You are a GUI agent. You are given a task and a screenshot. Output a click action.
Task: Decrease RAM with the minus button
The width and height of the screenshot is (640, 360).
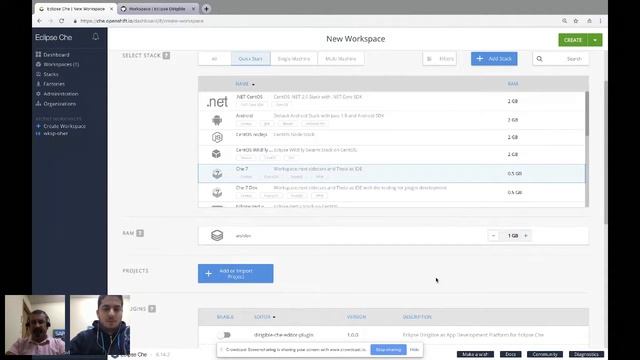(493, 236)
